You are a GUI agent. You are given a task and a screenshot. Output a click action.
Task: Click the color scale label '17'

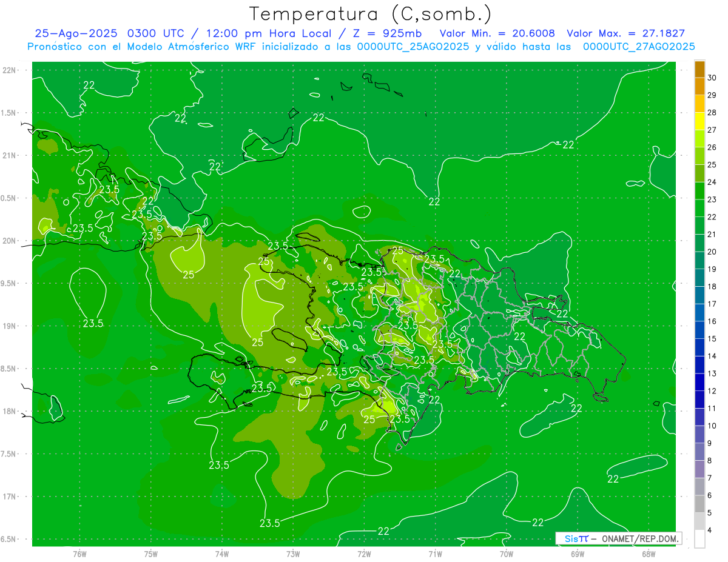tap(712, 304)
